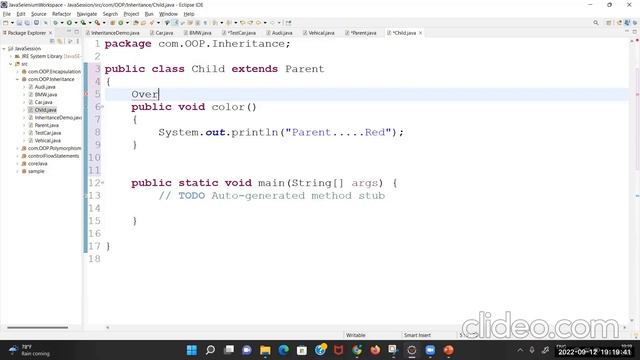
Task: Open the Help menu
Action: pos(189,14)
